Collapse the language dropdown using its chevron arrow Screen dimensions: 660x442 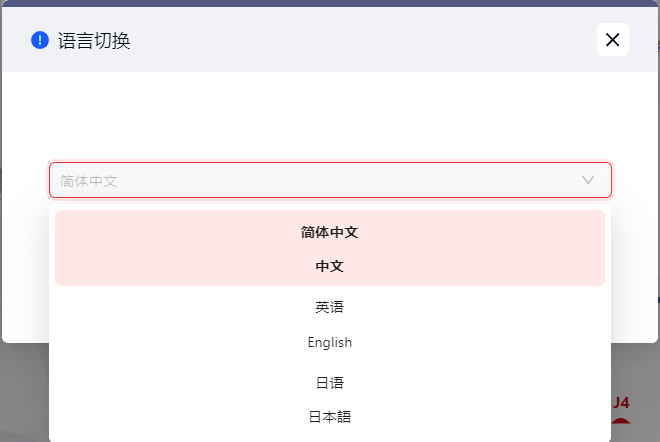[x=588, y=180]
